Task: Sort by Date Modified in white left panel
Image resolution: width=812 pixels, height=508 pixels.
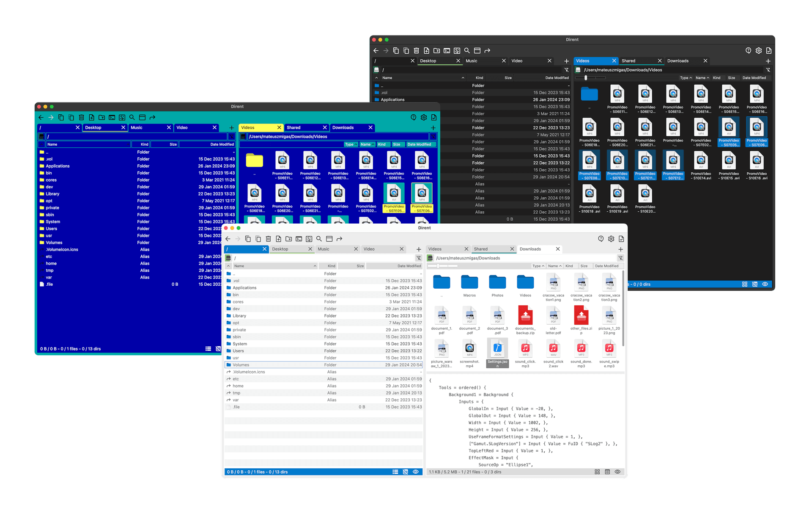Action: [x=394, y=266]
